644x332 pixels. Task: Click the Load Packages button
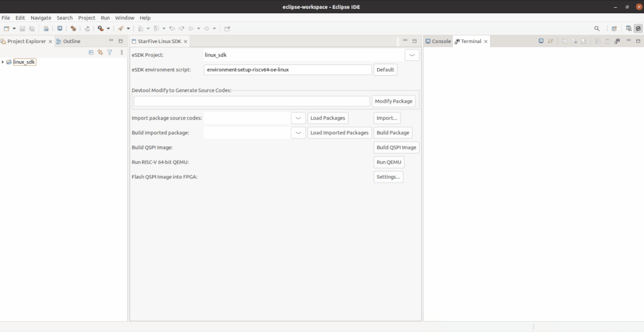tap(328, 118)
